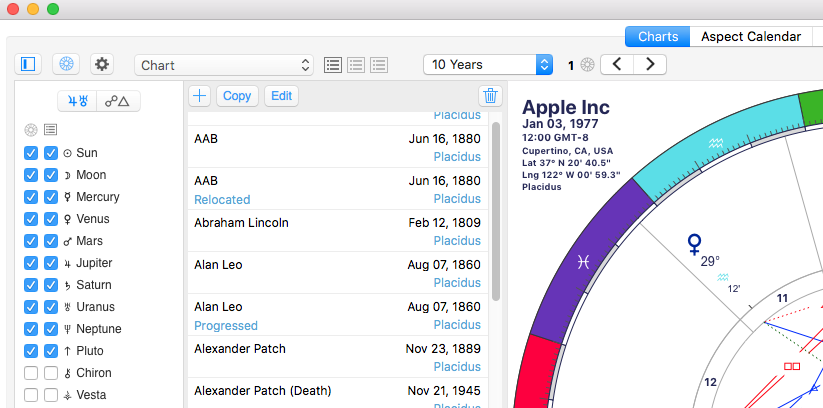The image size is (823, 408).
Task: Select the third list layout icon
Action: (379, 65)
